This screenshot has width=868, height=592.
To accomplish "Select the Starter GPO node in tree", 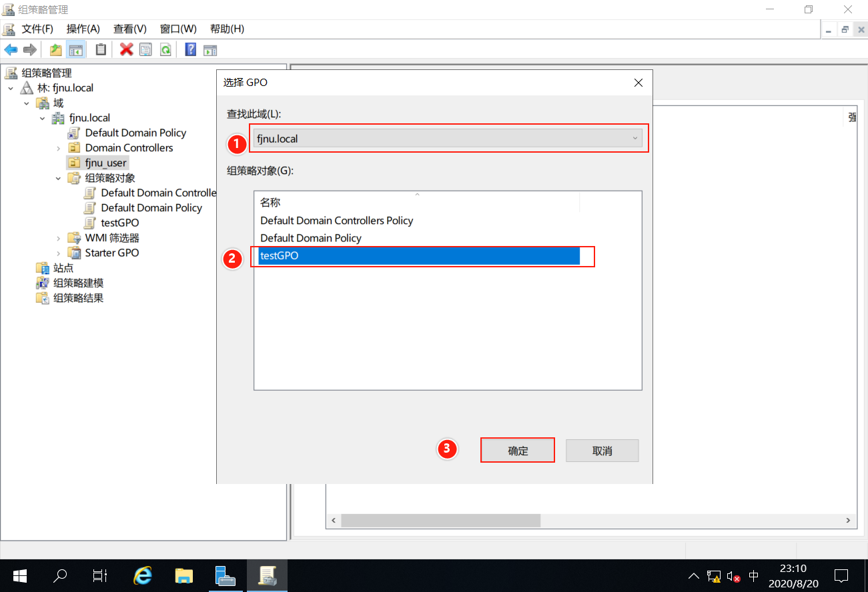I will point(112,253).
